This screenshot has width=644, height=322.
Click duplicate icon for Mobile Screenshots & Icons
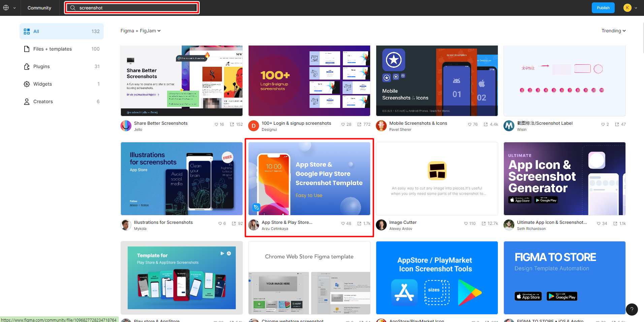coord(486,124)
